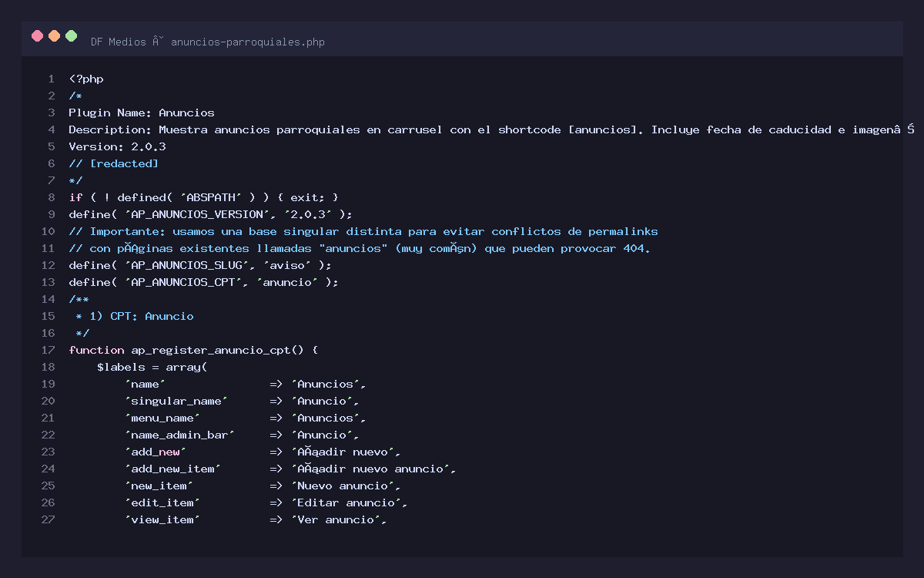The height and width of the screenshot is (578, 924).
Task: Click the orange minimize dot in title bar
Action: point(54,35)
